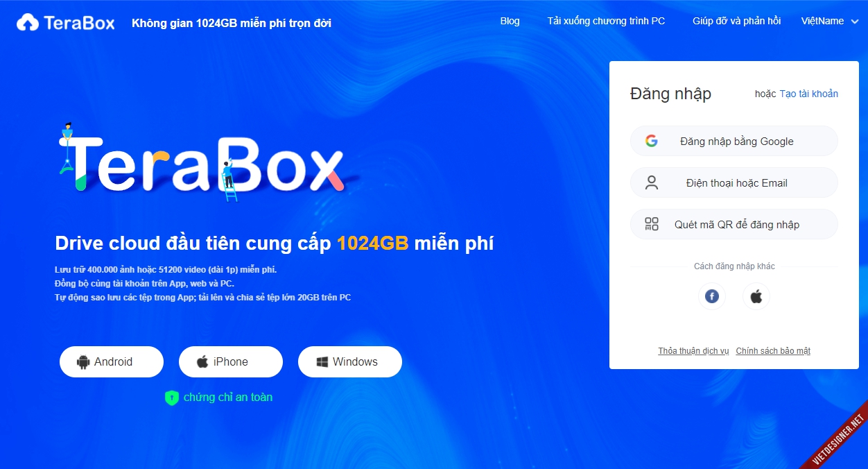The height and width of the screenshot is (469, 868).
Task: Click line 'Đồng bộ cùng tài khoản trên App'
Action: (144, 284)
